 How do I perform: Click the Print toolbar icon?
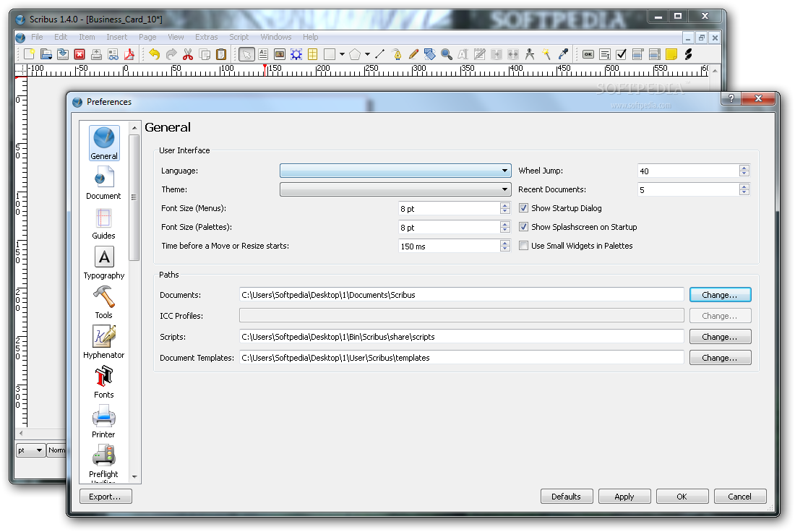pos(96,54)
